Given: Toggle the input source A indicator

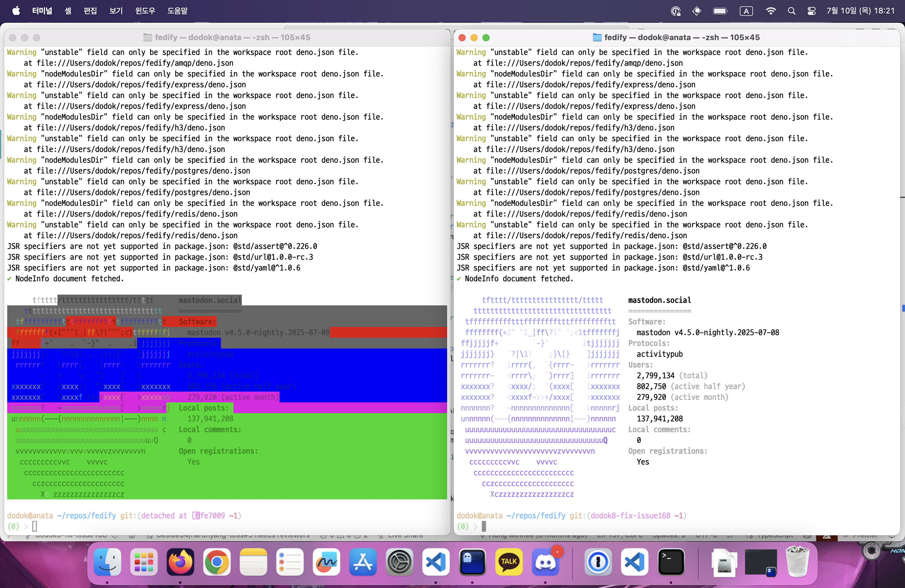Looking at the screenshot, I should (x=746, y=11).
